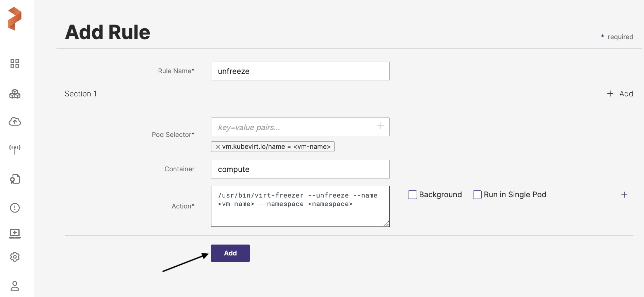Click Add to create new section
Screen dimensions: 644x297
click(620, 94)
